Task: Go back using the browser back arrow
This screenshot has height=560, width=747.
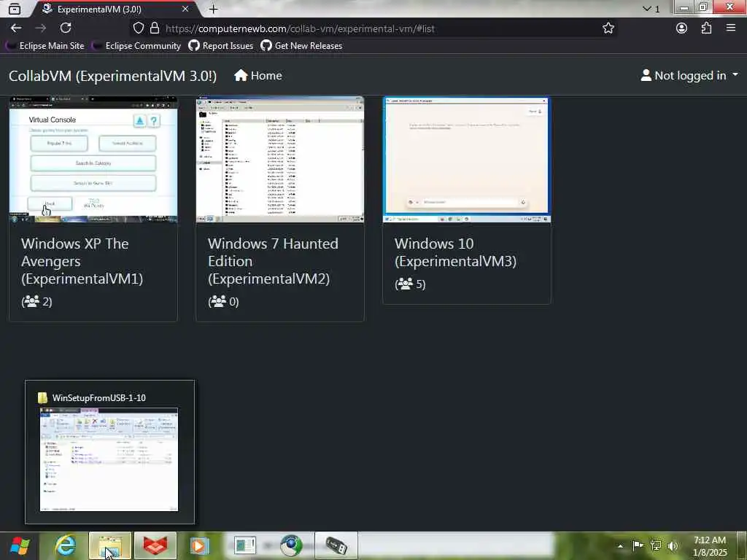Action: click(x=16, y=28)
